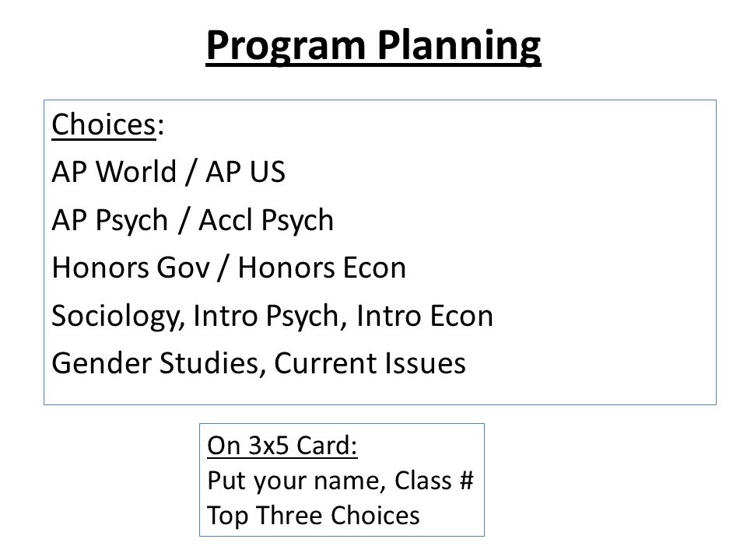
Task: Click the AP Psych option
Action: pos(110,220)
